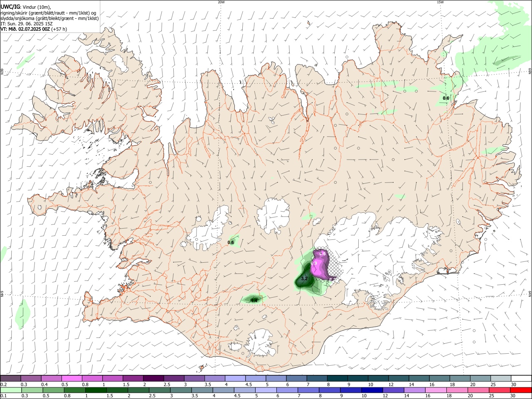The image size is (532, 399).
Task: Click the upper legend swatch starting at 1.5
Action: click(x=133, y=379)
